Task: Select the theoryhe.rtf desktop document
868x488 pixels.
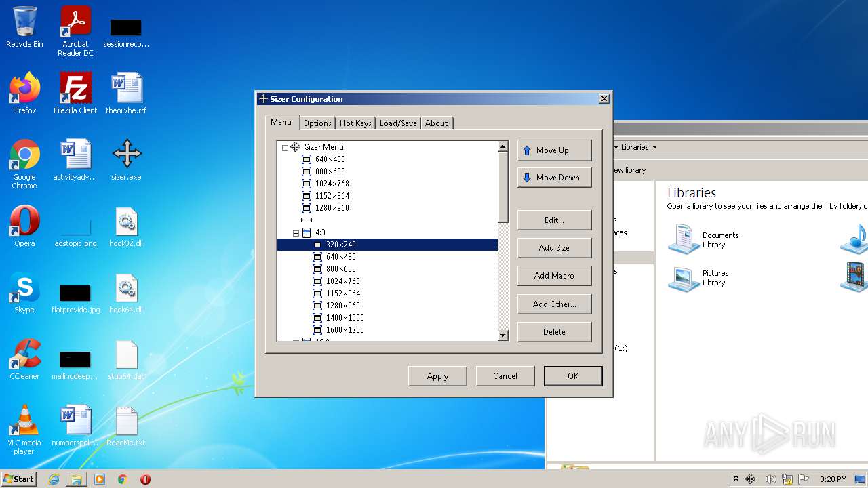Action: coord(126,94)
